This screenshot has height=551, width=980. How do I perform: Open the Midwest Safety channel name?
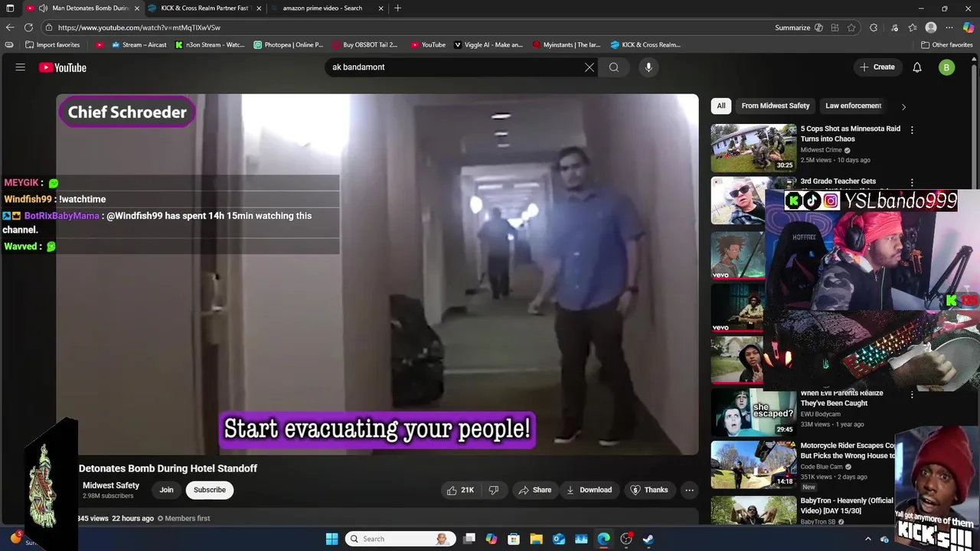[x=111, y=485]
